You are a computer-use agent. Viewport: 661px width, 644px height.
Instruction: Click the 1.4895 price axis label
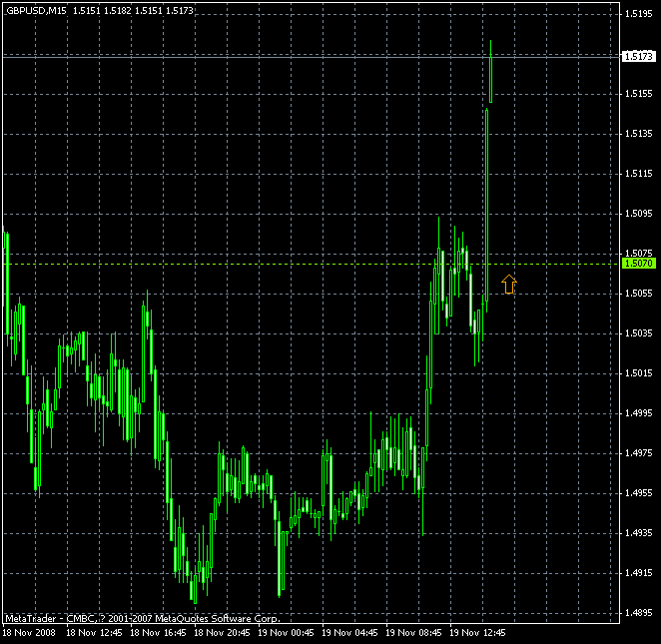click(x=638, y=613)
